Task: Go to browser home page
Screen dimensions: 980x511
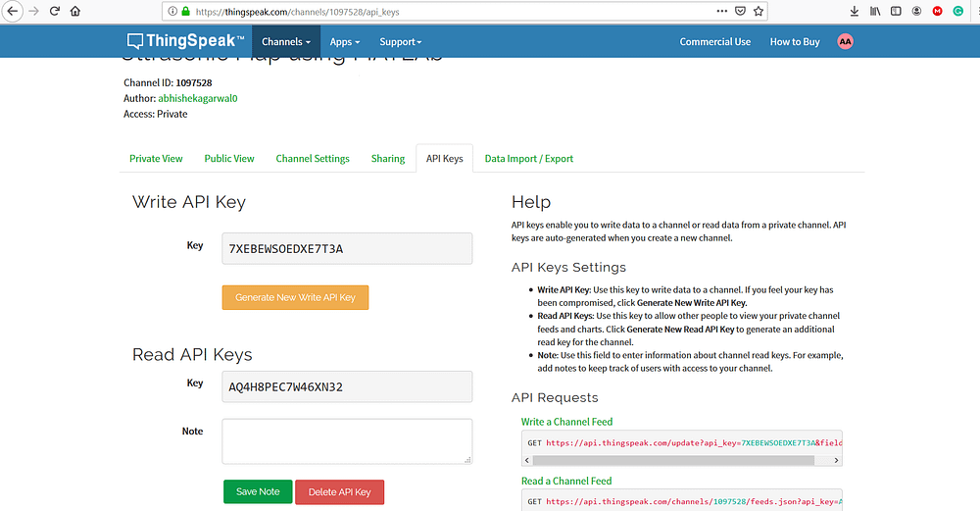Action: pos(75,11)
